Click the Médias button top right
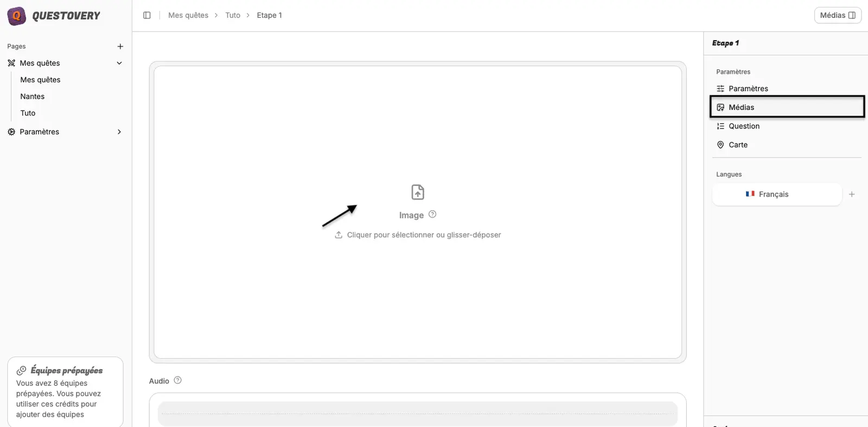868x427 pixels. (x=838, y=15)
